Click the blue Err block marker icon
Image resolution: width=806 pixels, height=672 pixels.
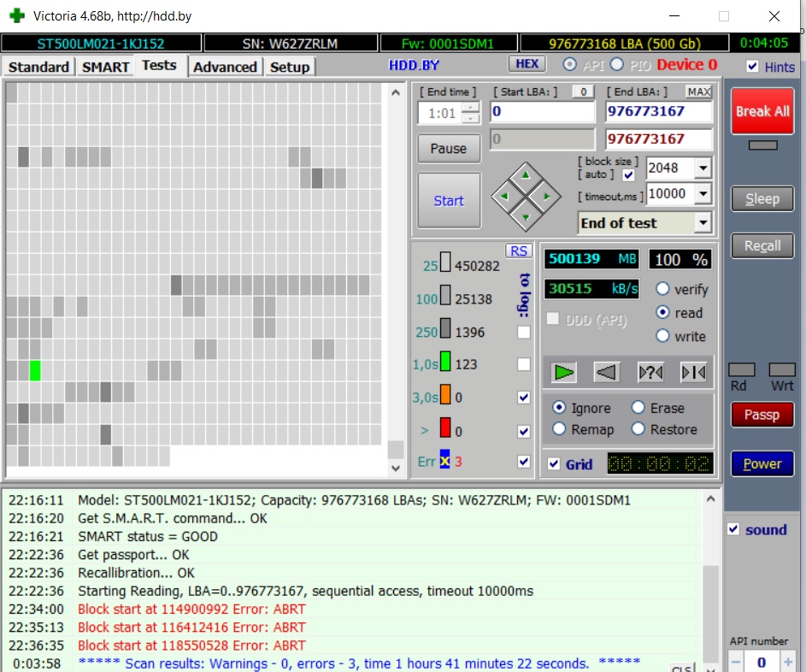click(444, 461)
